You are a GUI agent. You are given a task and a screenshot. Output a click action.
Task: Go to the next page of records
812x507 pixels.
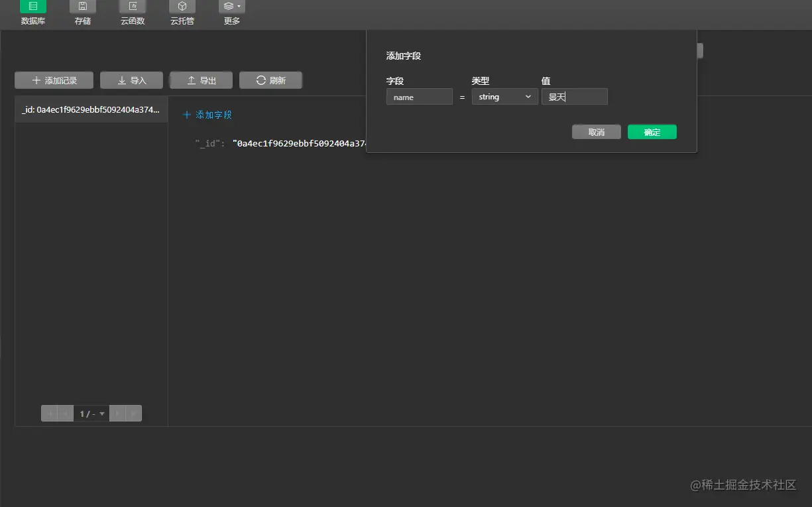point(117,414)
